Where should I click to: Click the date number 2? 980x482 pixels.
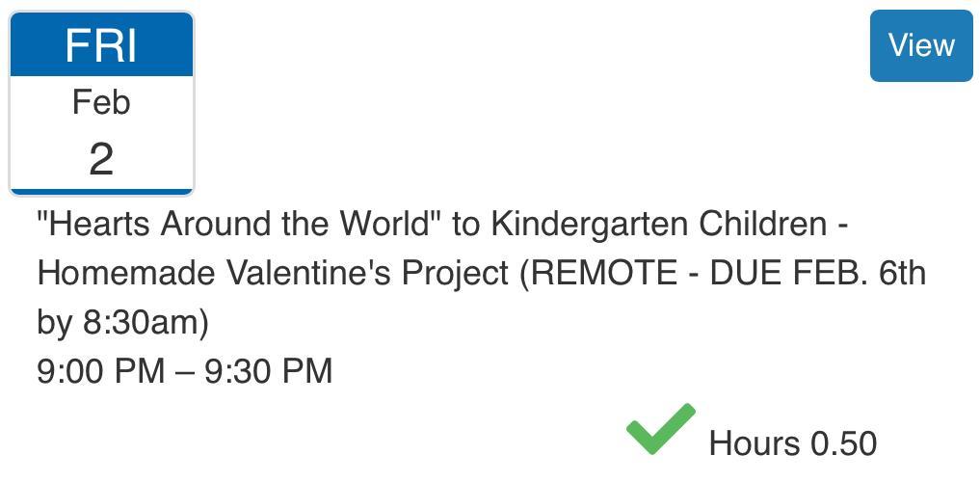point(101,158)
